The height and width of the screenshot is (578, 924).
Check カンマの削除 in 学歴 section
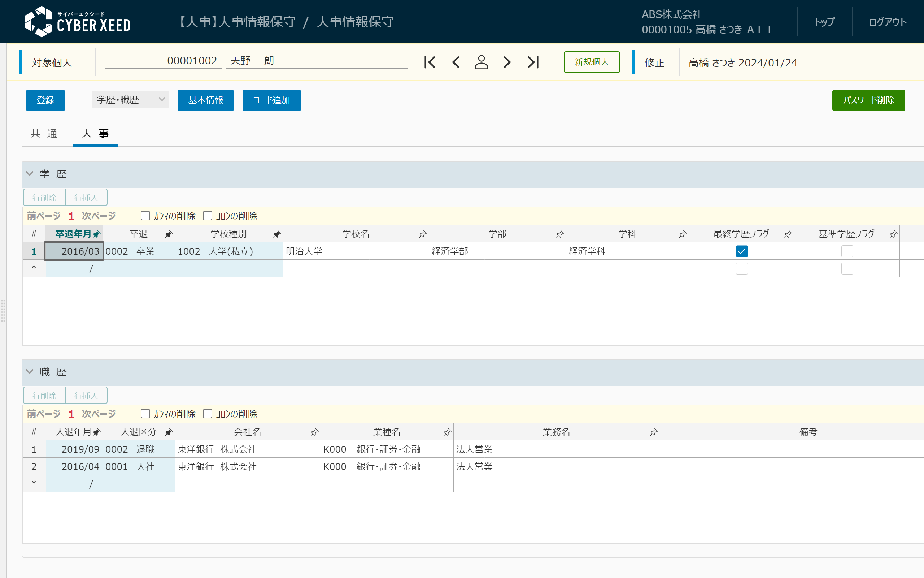click(x=145, y=216)
